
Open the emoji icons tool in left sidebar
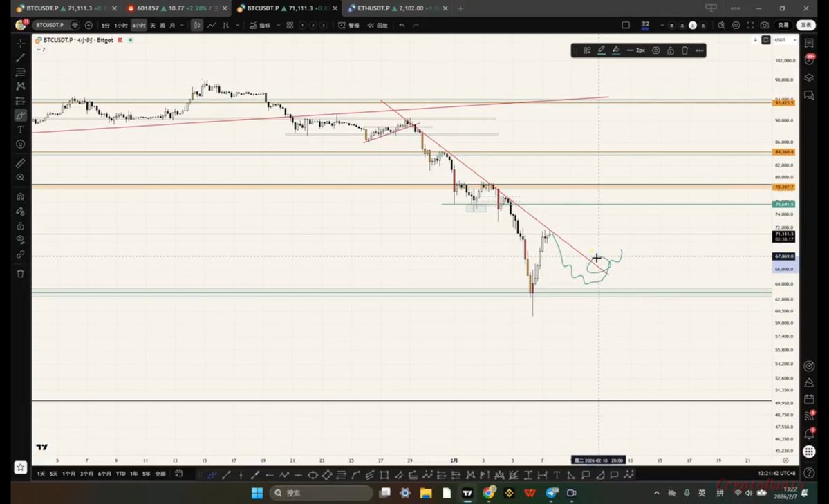(21, 144)
